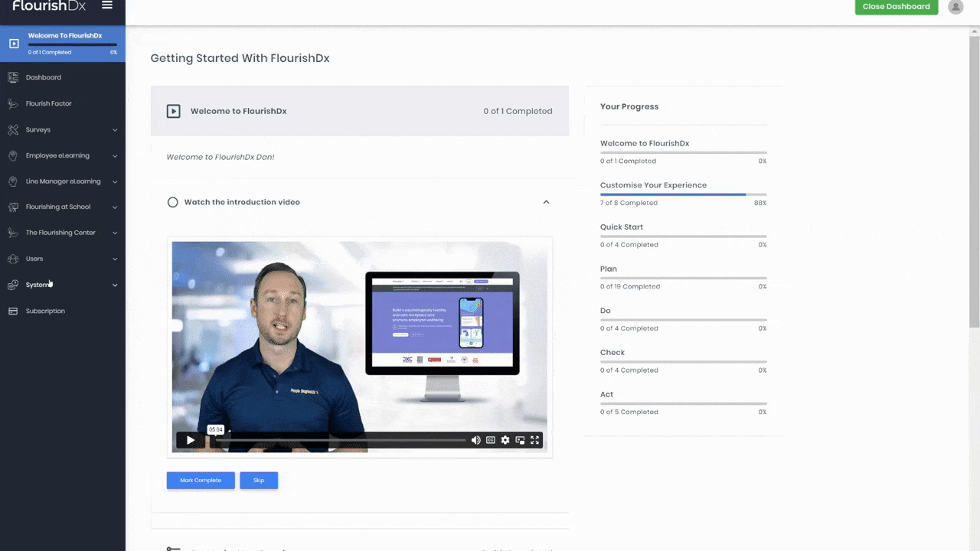Expand the Surveys menu chevron
980x551 pixels.
(x=115, y=130)
